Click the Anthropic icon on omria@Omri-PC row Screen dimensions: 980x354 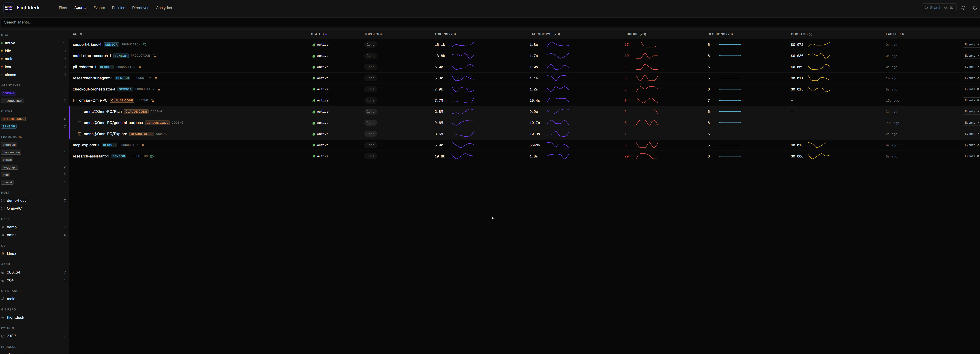(153, 100)
